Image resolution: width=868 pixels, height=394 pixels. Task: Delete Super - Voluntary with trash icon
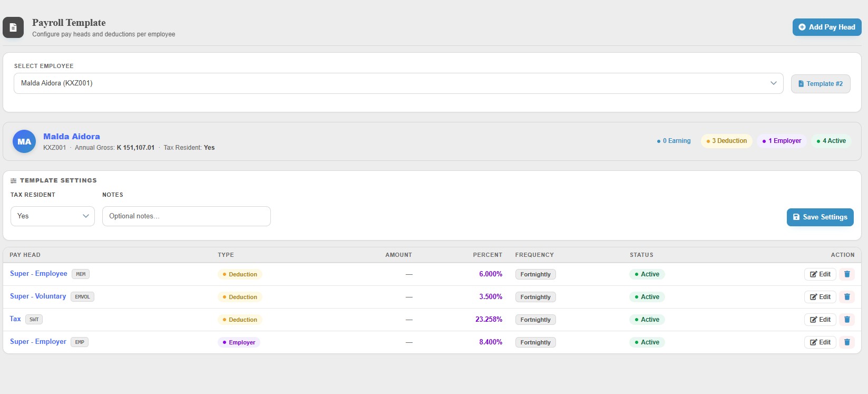pos(847,297)
